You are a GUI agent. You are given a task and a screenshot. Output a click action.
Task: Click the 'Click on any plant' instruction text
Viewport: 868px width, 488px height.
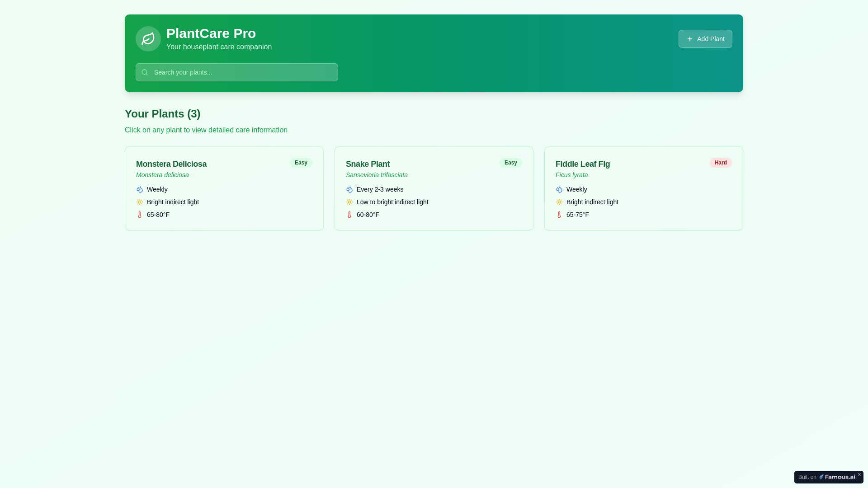click(206, 130)
